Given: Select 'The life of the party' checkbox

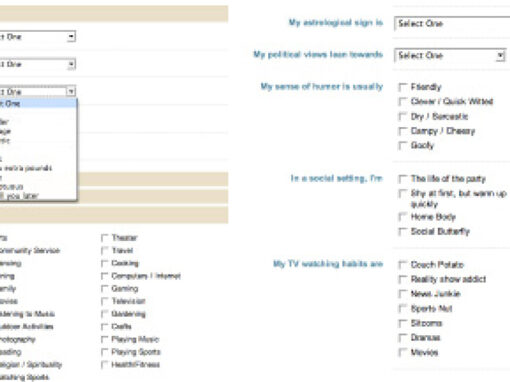Looking at the screenshot, I should 403,179.
